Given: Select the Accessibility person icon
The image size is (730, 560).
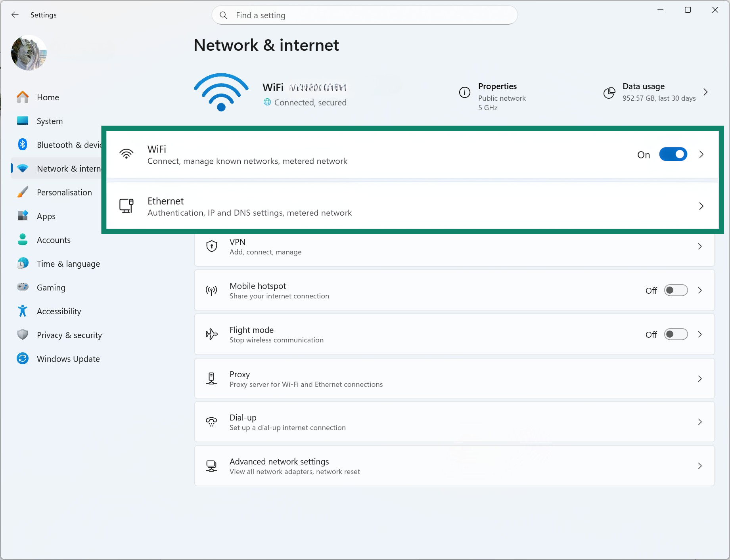Looking at the screenshot, I should (23, 311).
